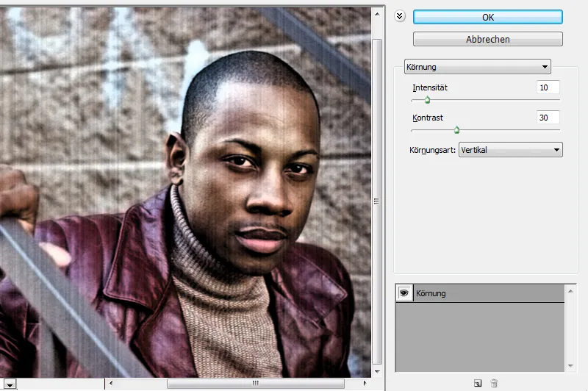This screenshot has width=588, height=391.
Task: Click preview horizontal scrollbar left arrow
Action: [111, 383]
